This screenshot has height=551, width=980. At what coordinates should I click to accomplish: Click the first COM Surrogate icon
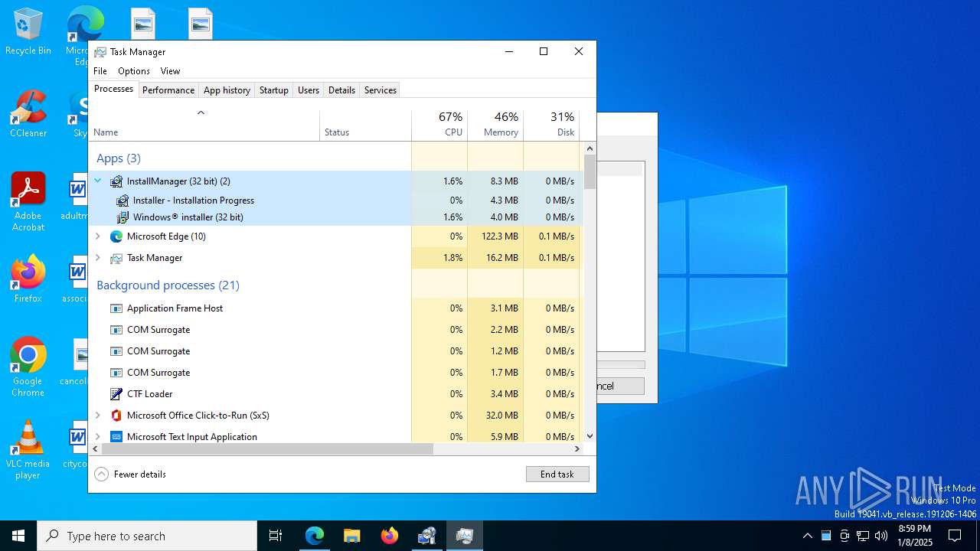click(x=116, y=330)
